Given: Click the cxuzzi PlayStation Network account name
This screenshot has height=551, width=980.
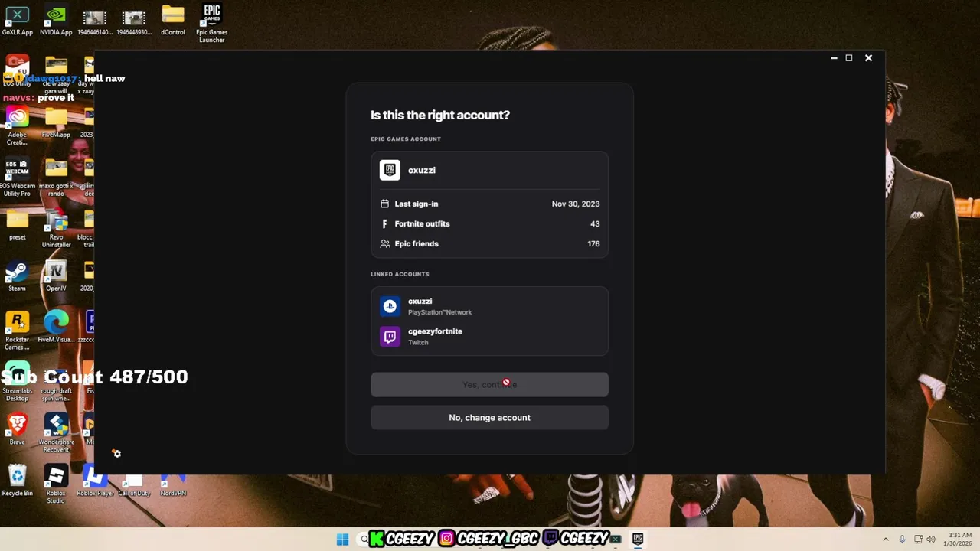Looking at the screenshot, I should (x=420, y=301).
